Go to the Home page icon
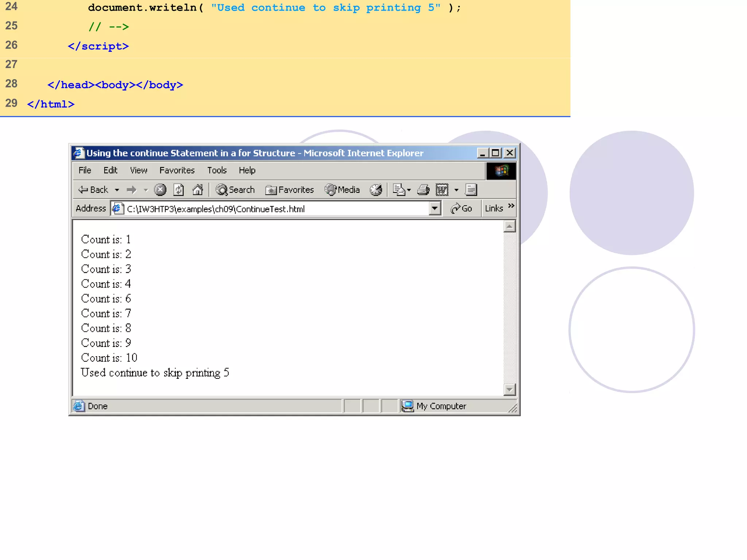The width and height of the screenshot is (747, 560). [x=198, y=190]
